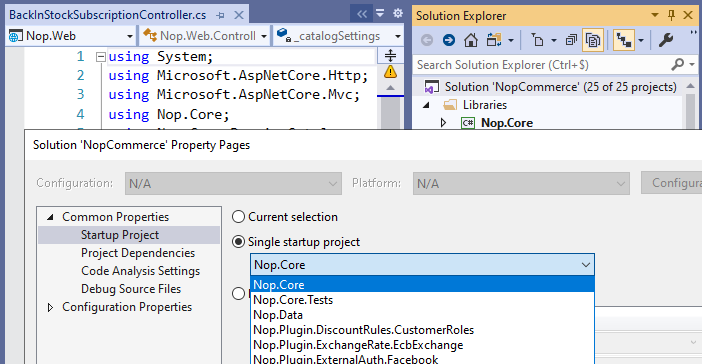Viewport: 702px width, 364px height.
Task: Select the Nop.Core project in Solution Explorer
Action: (507, 123)
